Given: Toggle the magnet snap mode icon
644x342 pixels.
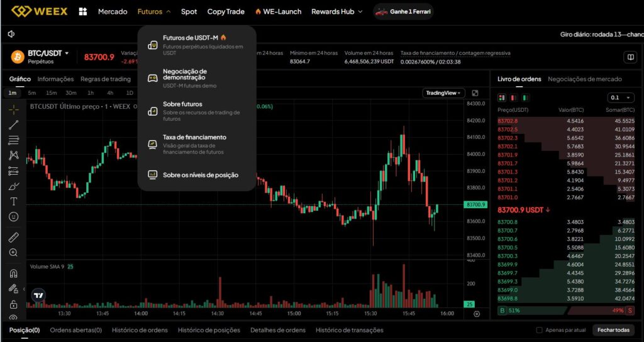Looking at the screenshot, I should point(13,273).
